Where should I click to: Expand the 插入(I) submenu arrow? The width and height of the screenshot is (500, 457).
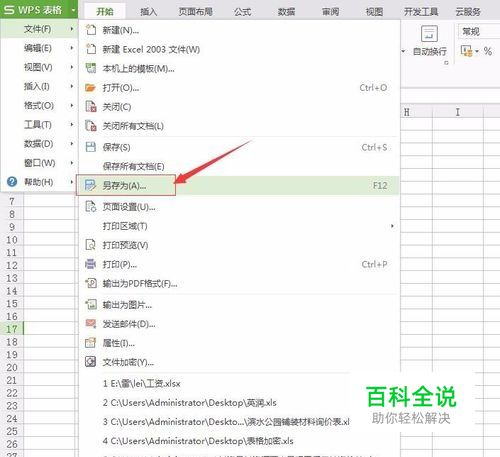pyautogui.click(x=71, y=86)
